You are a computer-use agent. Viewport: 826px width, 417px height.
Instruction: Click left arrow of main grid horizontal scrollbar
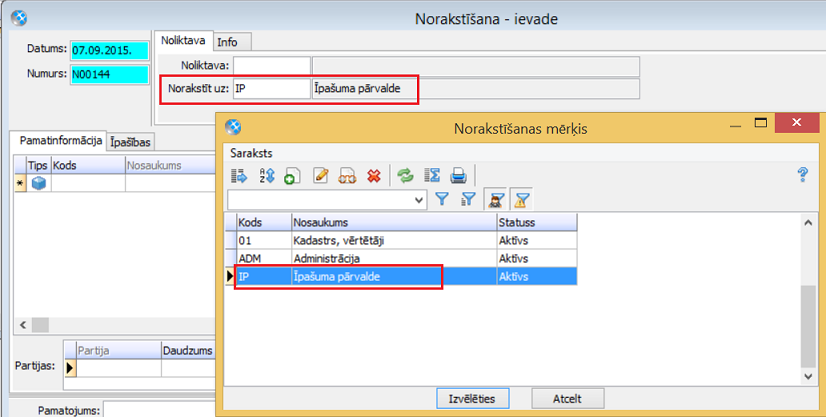(23, 325)
